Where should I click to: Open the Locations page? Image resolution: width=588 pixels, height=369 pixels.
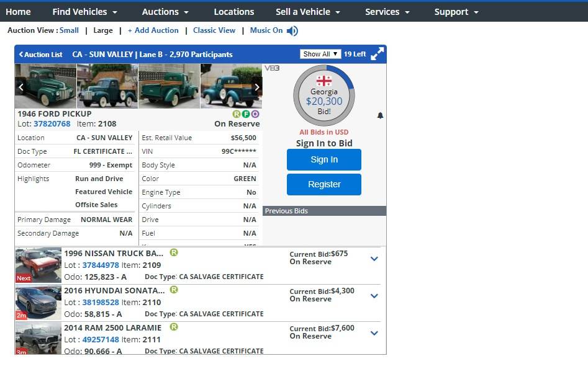tap(234, 12)
